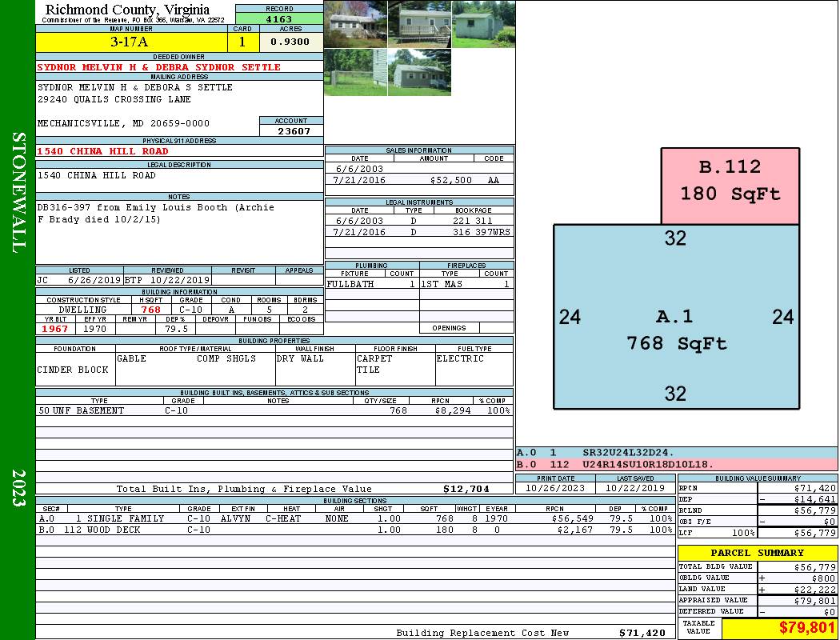Click the DEP amount $14,641

tap(814, 499)
